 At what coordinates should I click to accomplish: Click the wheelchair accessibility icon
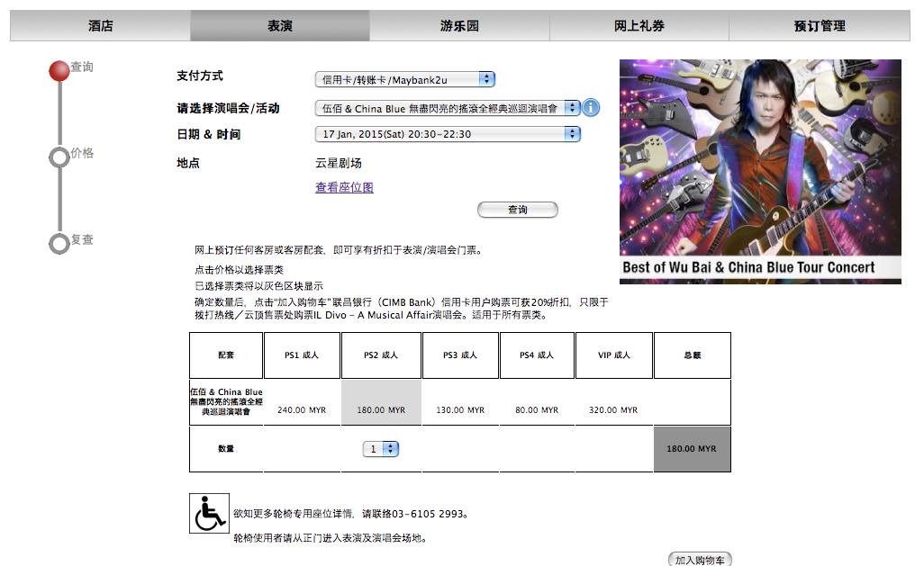[x=209, y=514]
